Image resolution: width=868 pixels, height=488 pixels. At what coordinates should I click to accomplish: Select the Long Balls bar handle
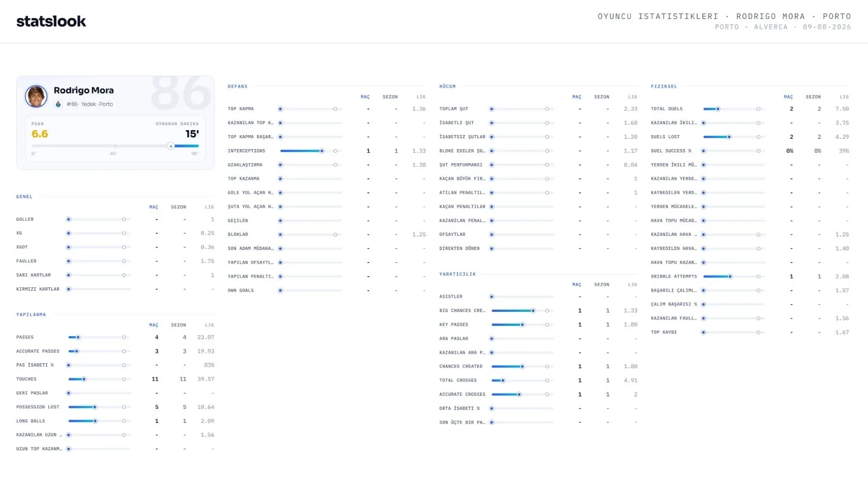pos(95,421)
